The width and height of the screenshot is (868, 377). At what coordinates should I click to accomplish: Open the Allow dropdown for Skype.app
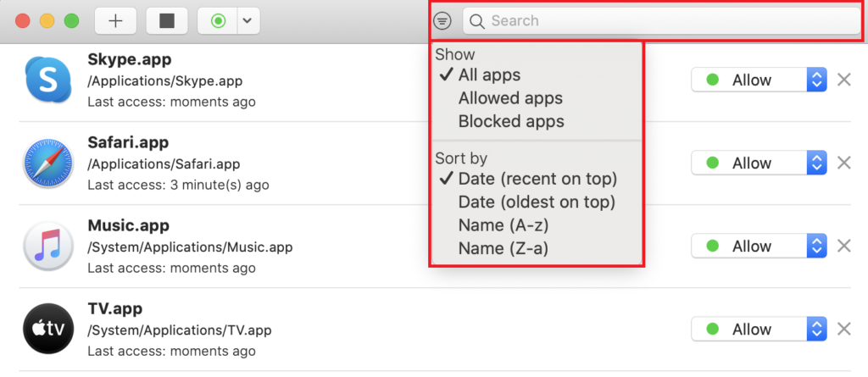758,80
